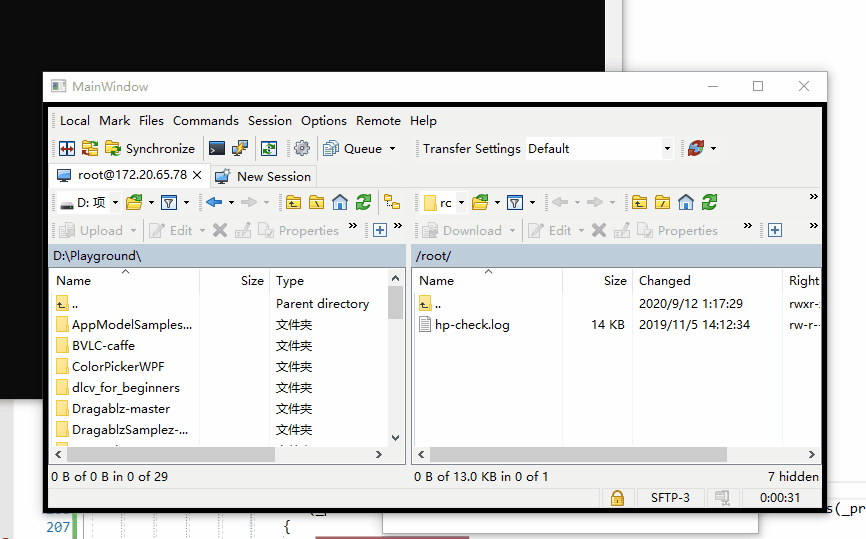The image size is (866, 539).
Task: Open the terminal console icon
Action: coord(216,149)
